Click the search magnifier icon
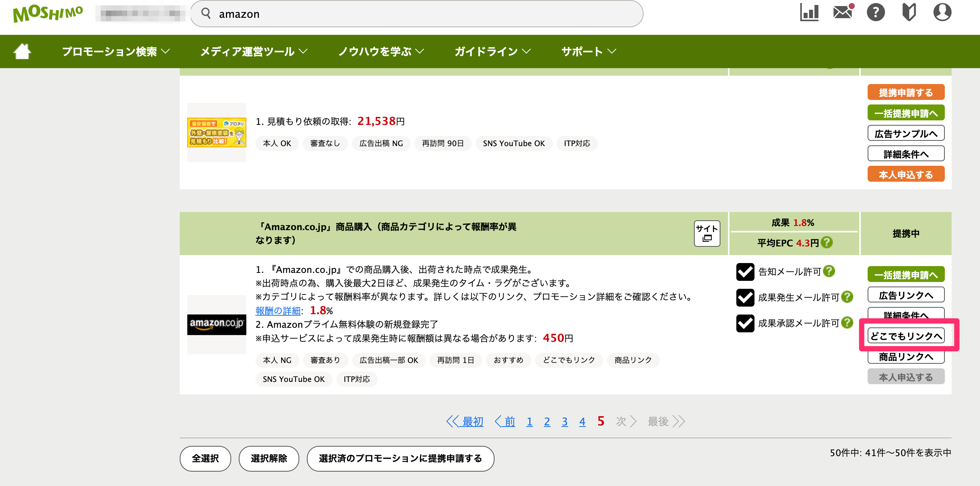This screenshot has height=486, width=980. (206, 14)
